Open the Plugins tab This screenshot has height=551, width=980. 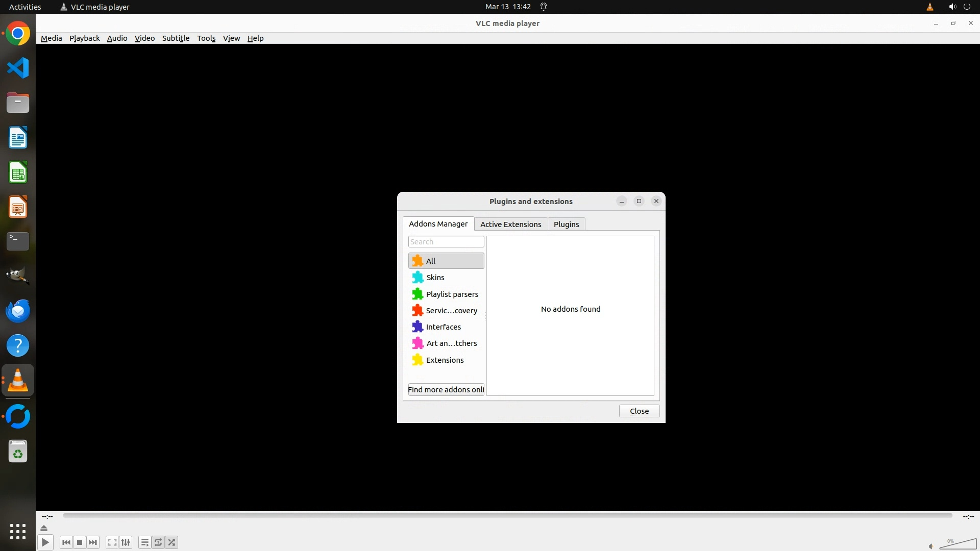[566, 224]
